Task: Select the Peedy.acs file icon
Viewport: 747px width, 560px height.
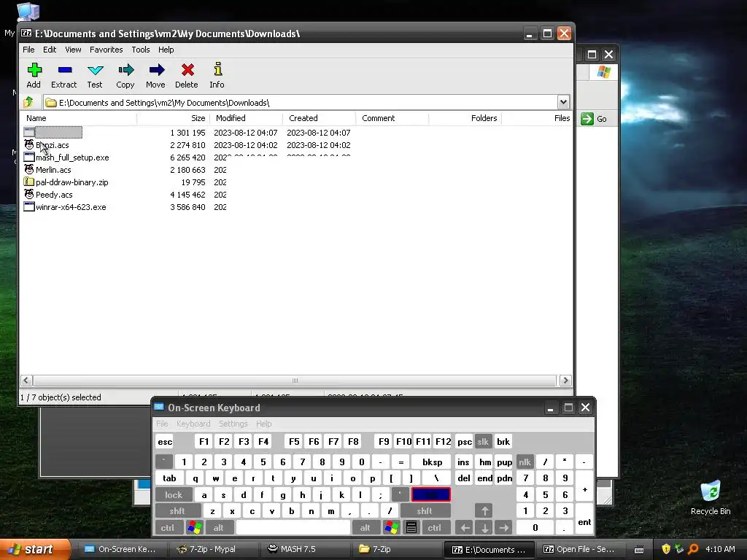Action: click(29, 194)
